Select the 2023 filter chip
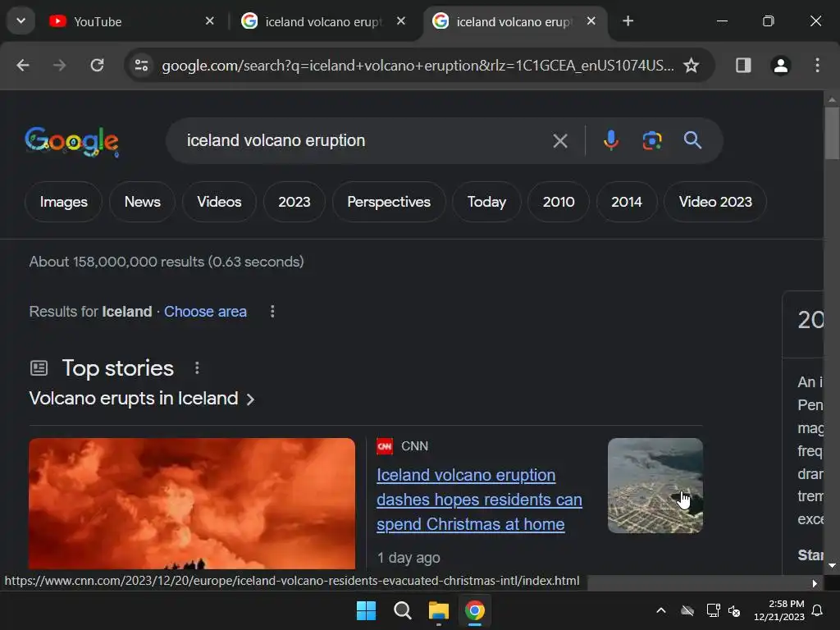 pyautogui.click(x=294, y=202)
